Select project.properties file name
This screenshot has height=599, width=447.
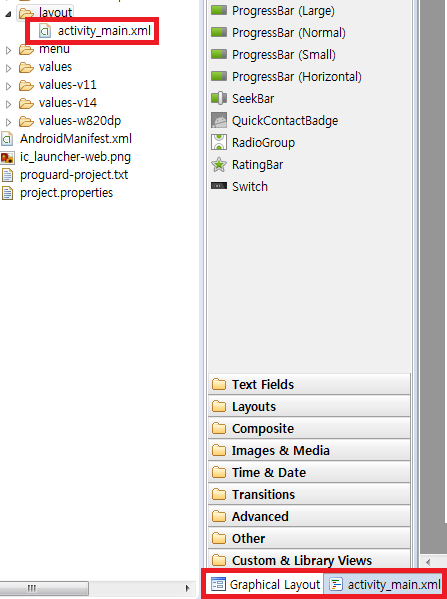point(66,193)
